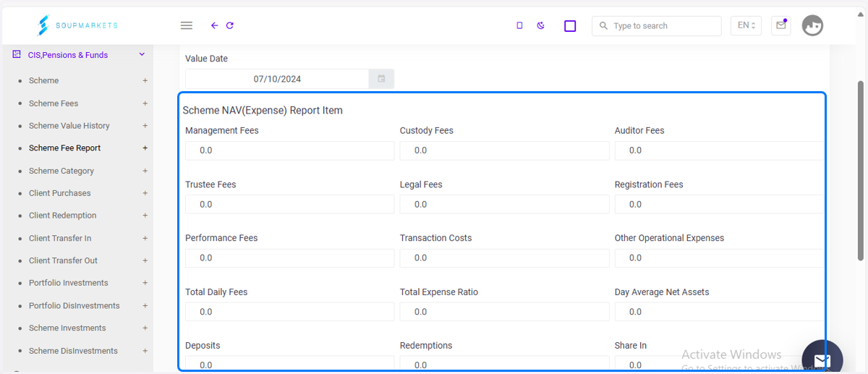This screenshot has width=868, height=374.
Task: Expand Client Transfer In plus icon
Action: click(x=145, y=238)
